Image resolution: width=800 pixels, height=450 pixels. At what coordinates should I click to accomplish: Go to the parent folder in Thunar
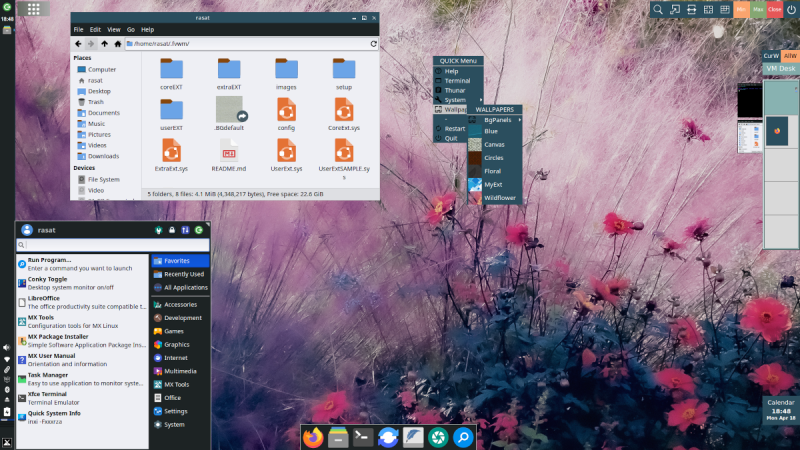[104, 44]
